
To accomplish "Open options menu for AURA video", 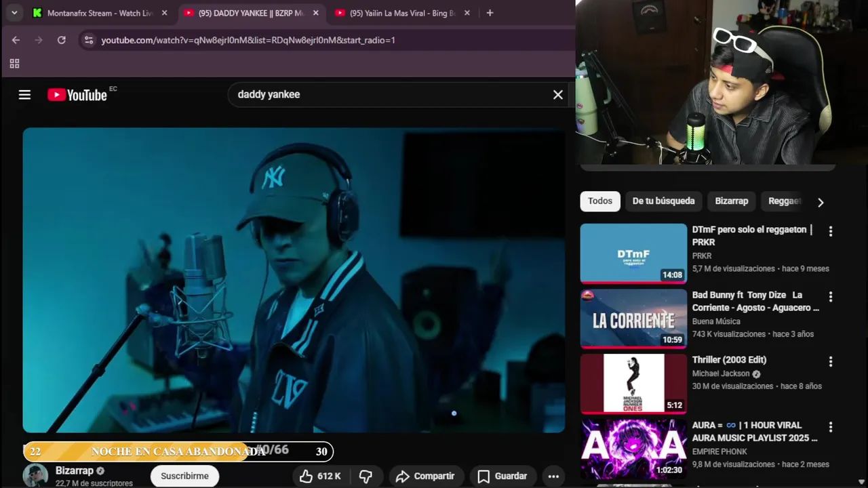I will pos(831,426).
